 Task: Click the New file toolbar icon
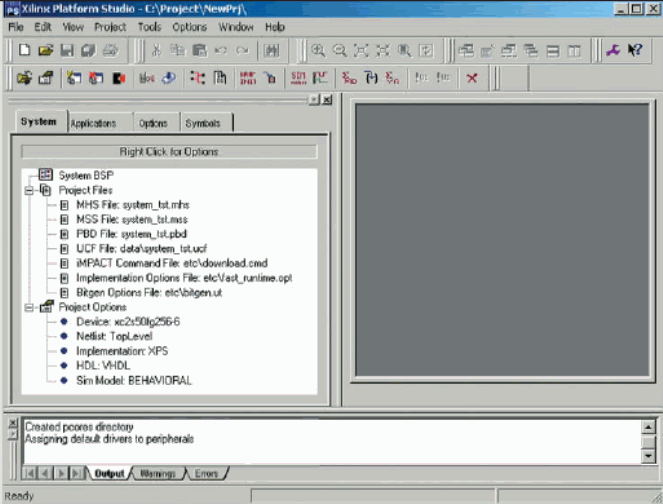(20, 50)
